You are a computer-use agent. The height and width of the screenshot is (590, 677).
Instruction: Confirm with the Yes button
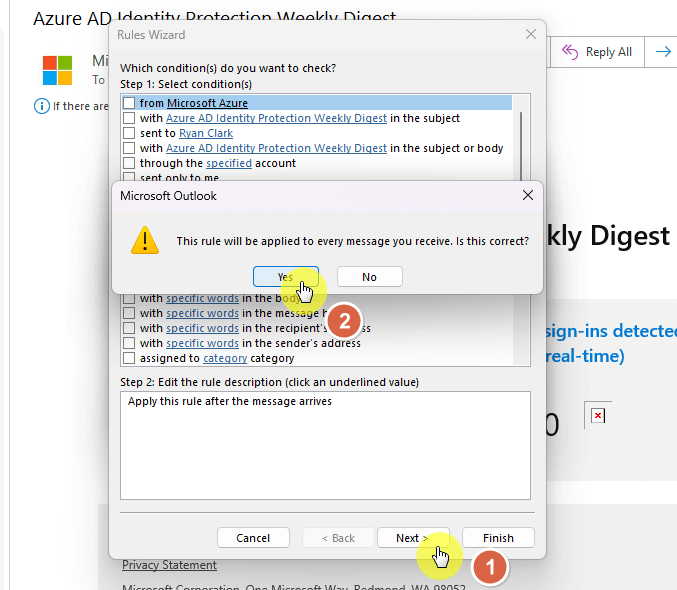click(286, 277)
